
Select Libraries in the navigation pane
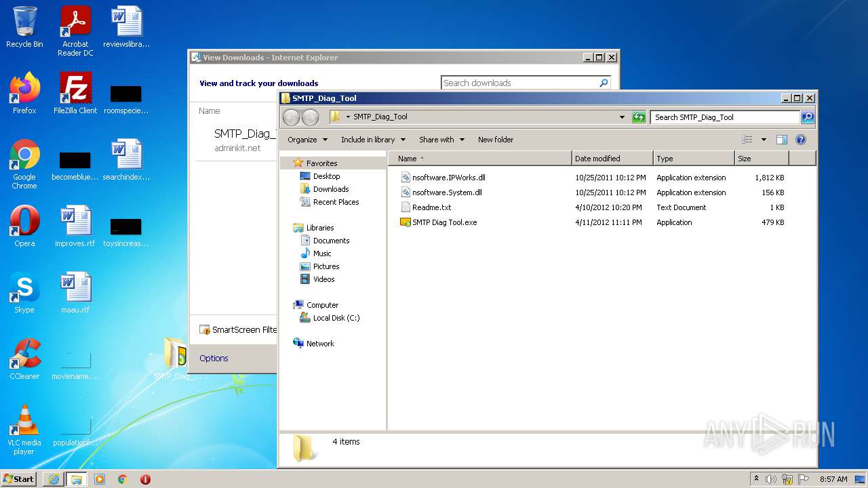tap(319, 228)
